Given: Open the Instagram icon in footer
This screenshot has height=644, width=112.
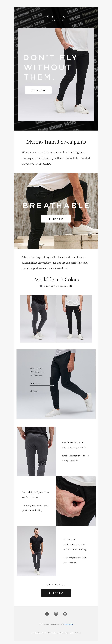Looking at the screenshot, I should click(56, 614).
